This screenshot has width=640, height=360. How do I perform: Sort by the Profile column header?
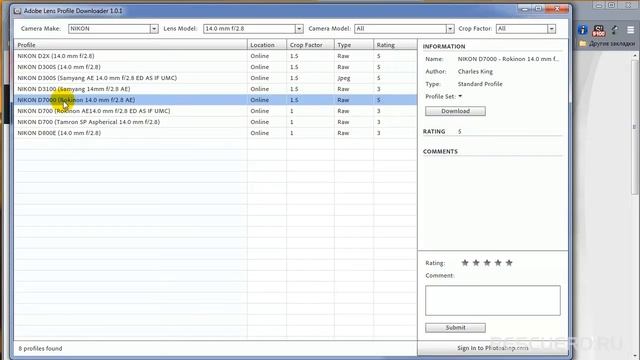131,45
